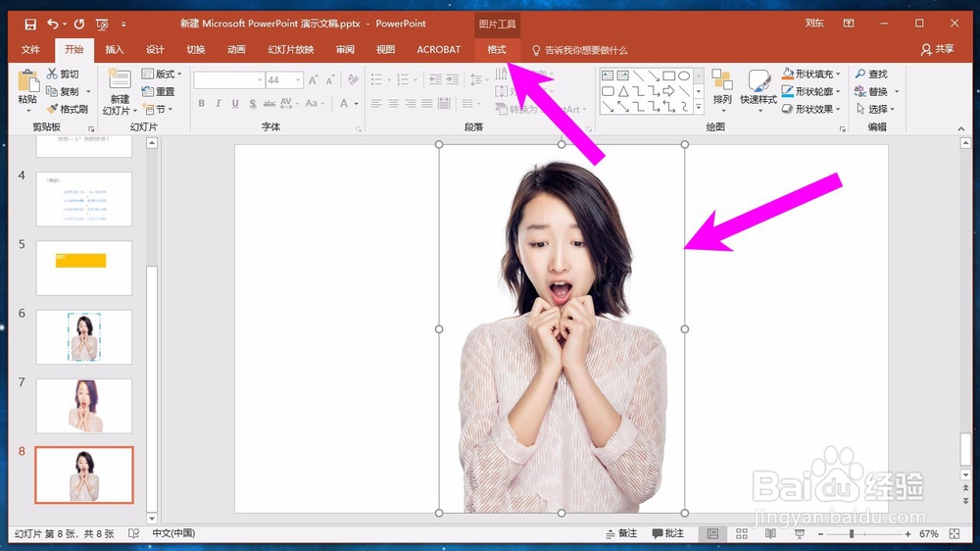Screen dimensions: 980x551
Task: Reset the slide layout with 重置
Action: (159, 91)
